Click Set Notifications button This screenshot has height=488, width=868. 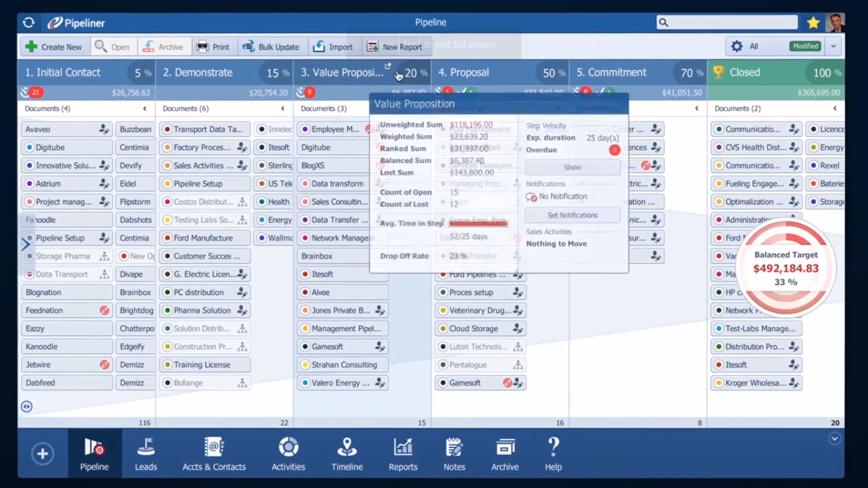[572, 215]
